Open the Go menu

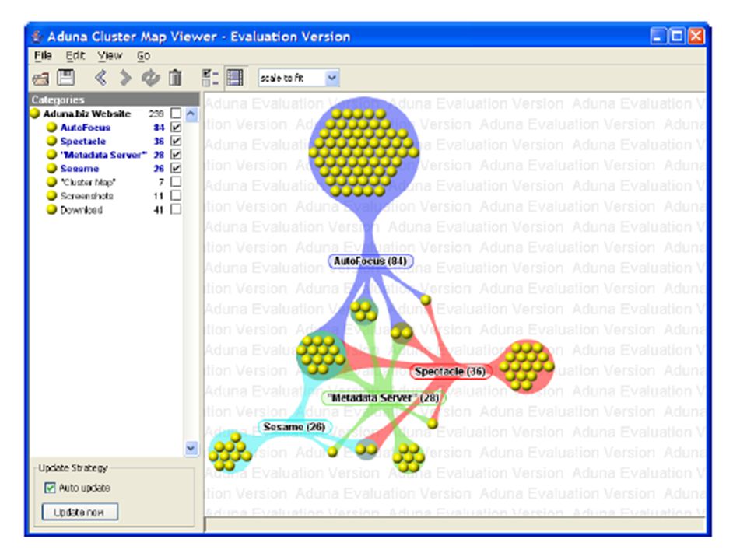pyautogui.click(x=143, y=56)
